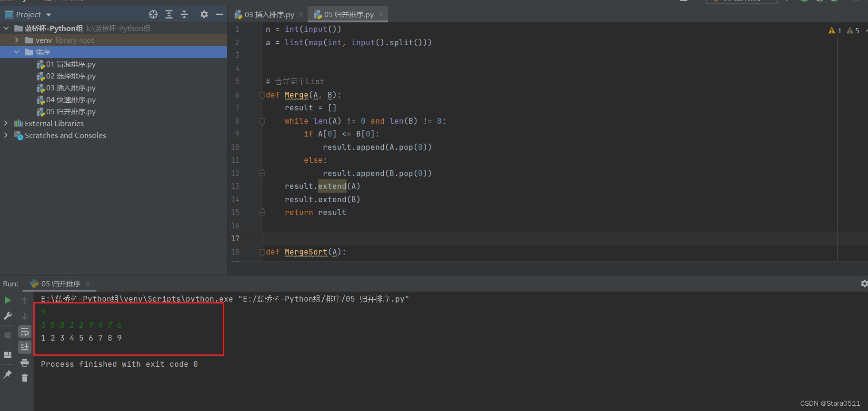This screenshot has width=868, height=411.
Task: Expand the venv library root folder
Action: 17,40
